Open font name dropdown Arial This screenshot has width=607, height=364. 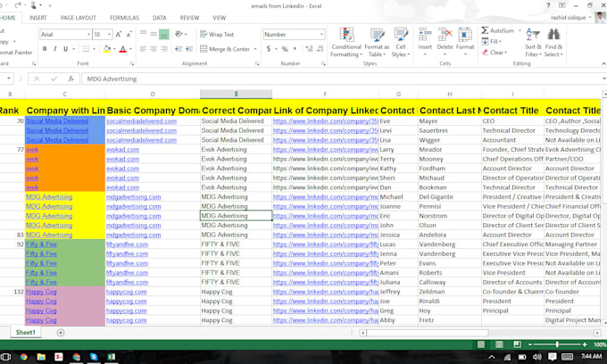(x=88, y=35)
